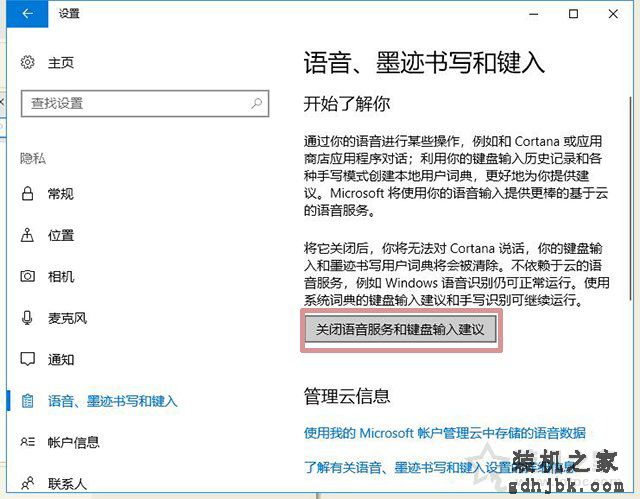640x499 pixels.
Task: Open 常规 privacy settings
Action: (x=61, y=194)
